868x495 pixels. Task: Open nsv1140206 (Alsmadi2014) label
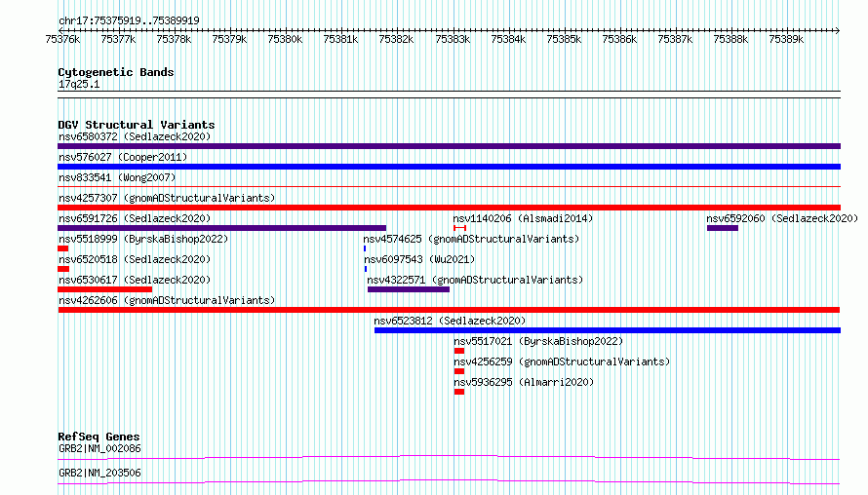[523, 218]
